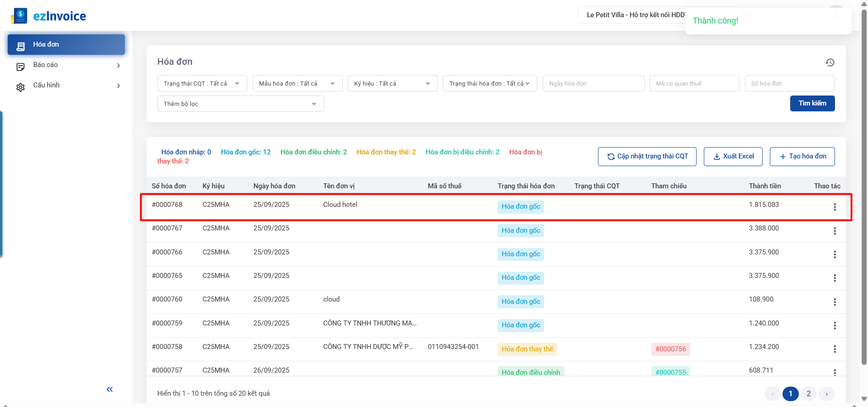Click the Tìm kiếm button
The width and height of the screenshot is (868, 407).
(812, 103)
